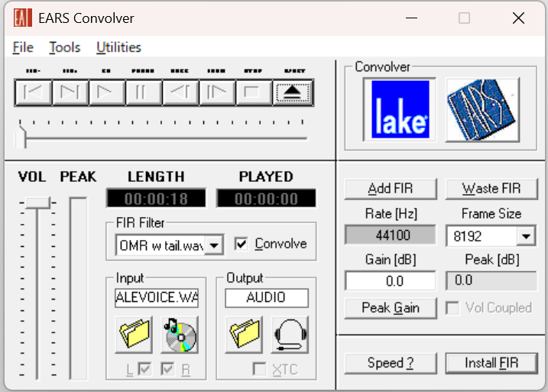
Task: Select headphone output device icon
Action: click(290, 335)
